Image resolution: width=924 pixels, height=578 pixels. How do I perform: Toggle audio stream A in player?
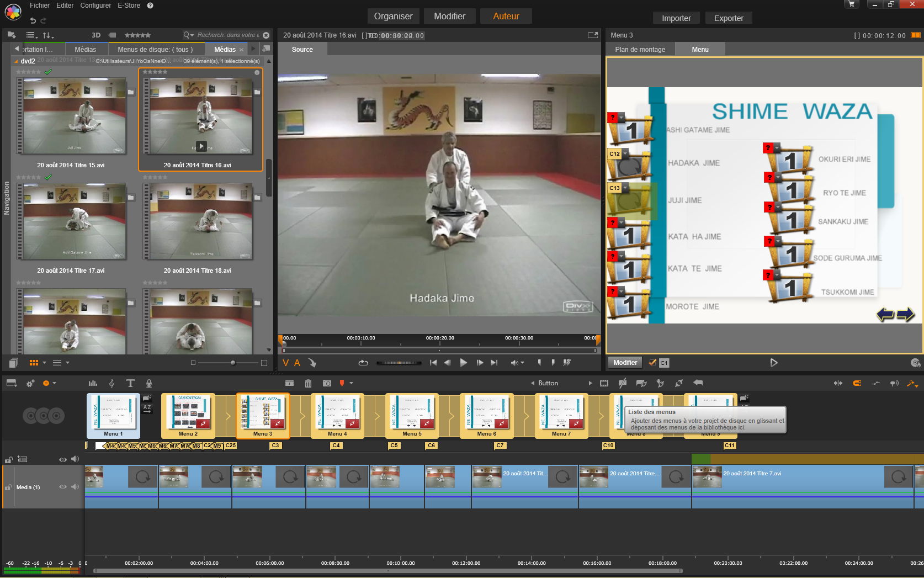297,363
